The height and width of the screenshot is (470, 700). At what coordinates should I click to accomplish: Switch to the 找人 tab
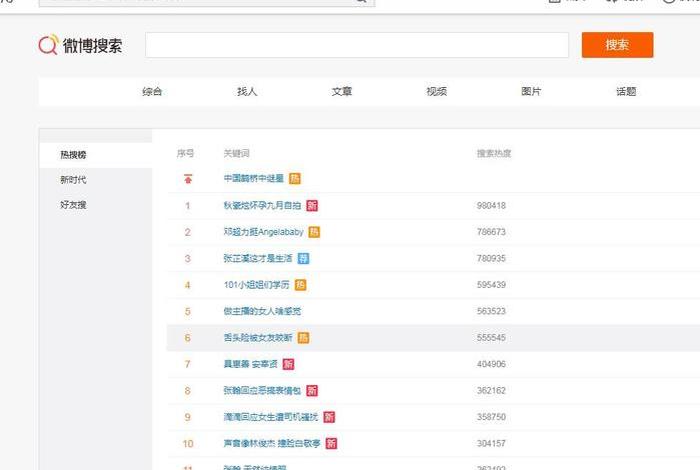(247, 92)
